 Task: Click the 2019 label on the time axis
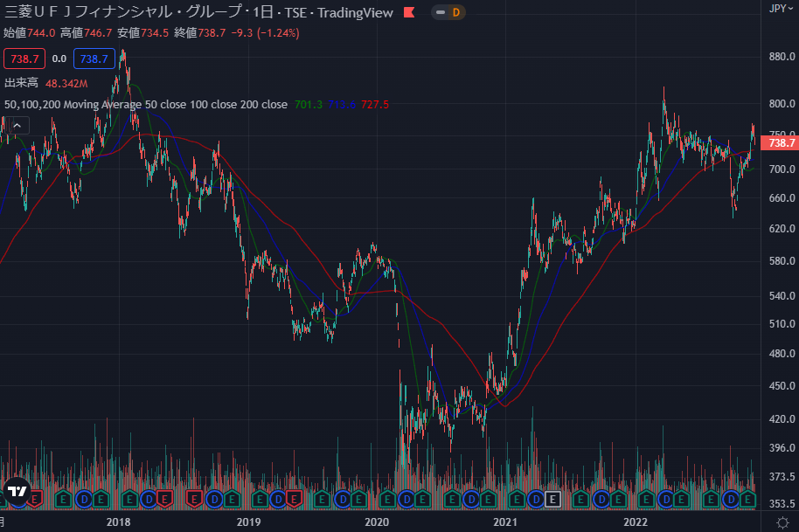pos(248,522)
